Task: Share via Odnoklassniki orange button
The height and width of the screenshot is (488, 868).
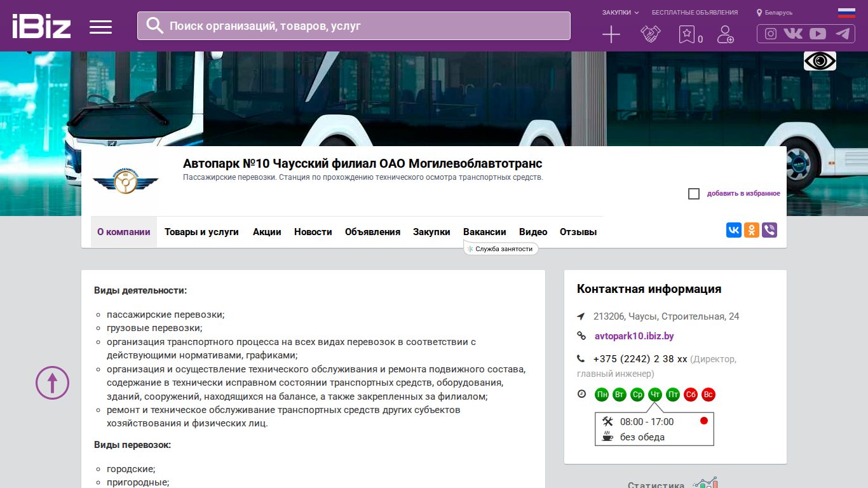Action: 752,230
